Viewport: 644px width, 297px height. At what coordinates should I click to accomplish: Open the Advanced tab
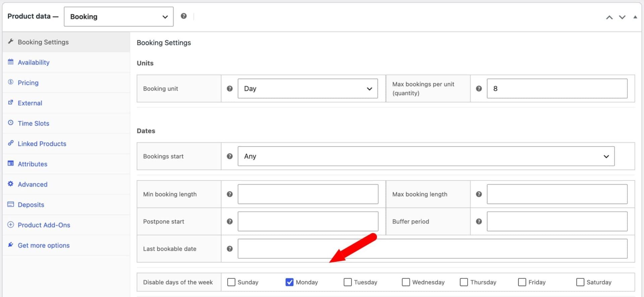tap(66, 184)
